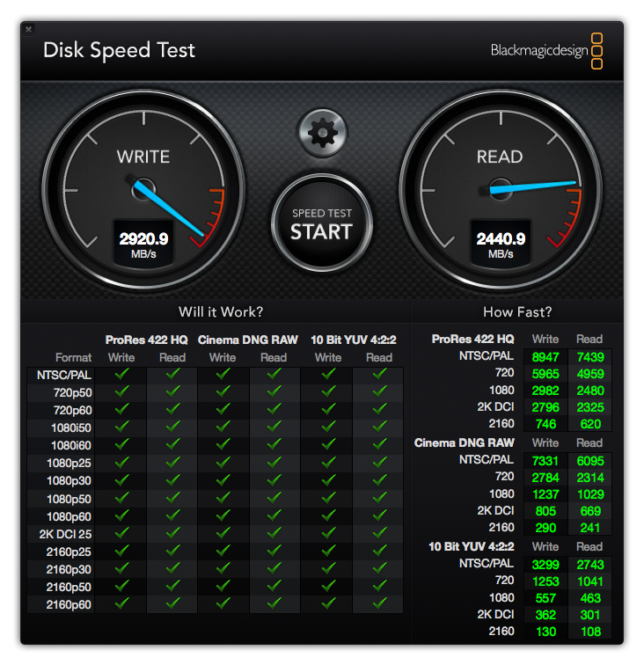Click ProRes 422 HQ read checkmark for 2160p60
Screen dimensions: 644x665
coord(172,603)
